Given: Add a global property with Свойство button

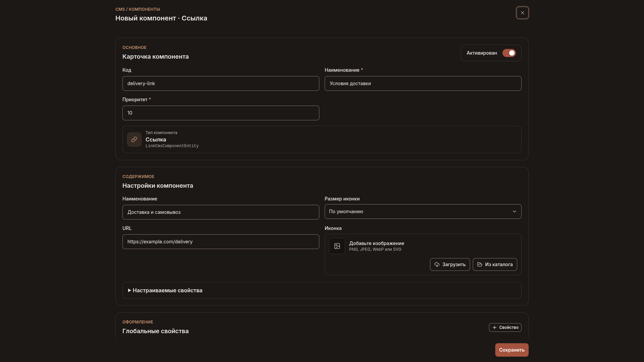Looking at the screenshot, I should coord(505,328).
